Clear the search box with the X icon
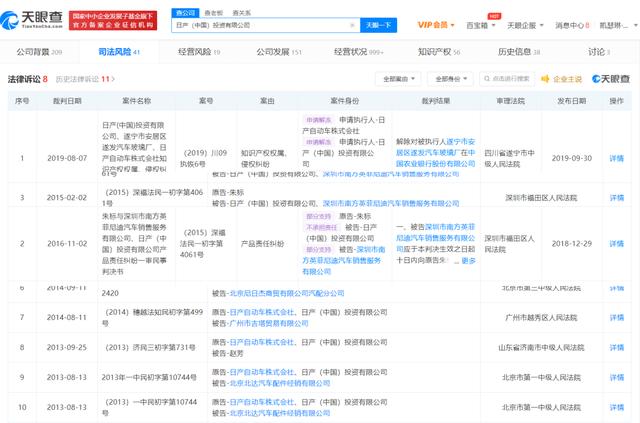The image size is (640, 423). click(352, 25)
